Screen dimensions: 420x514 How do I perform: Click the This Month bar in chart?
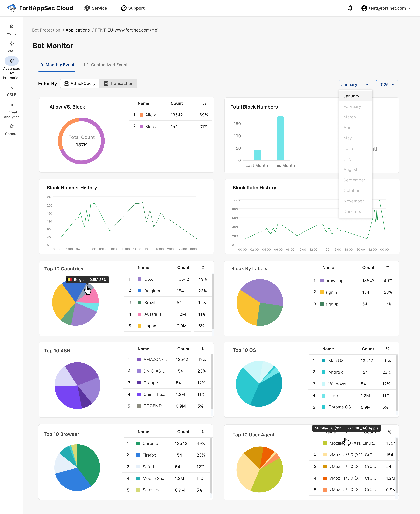coord(280,138)
